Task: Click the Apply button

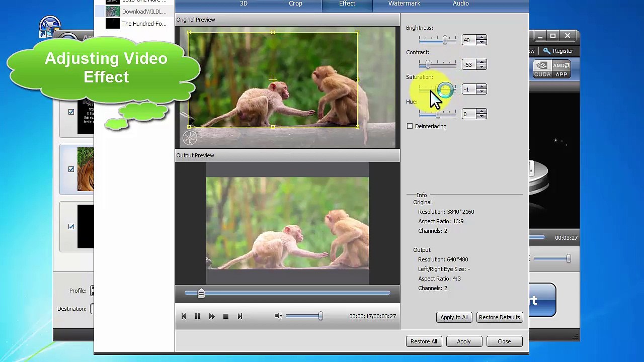Action: coord(464,341)
